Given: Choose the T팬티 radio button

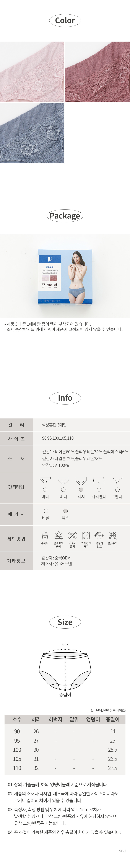Looking at the screenshot, I should click(x=117, y=490).
